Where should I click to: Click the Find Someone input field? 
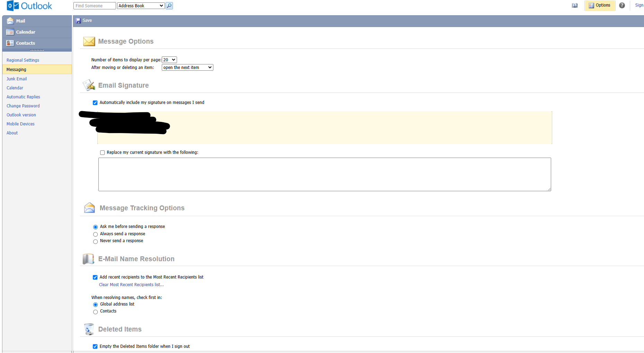tap(95, 6)
